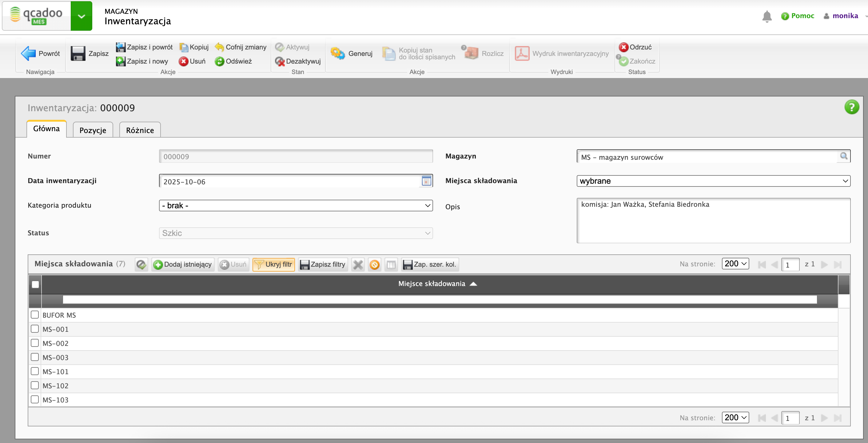Open the notifications bell
The image size is (868, 443).
pos(766,16)
